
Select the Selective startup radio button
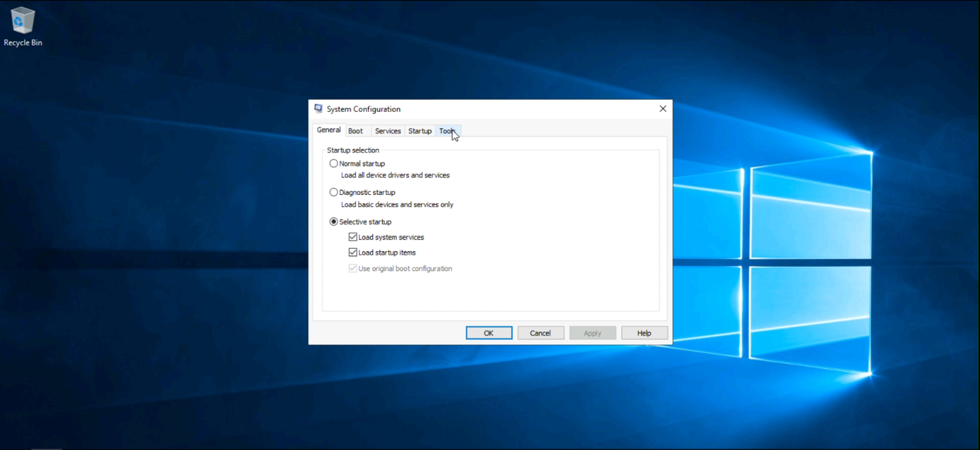(334, 221)
